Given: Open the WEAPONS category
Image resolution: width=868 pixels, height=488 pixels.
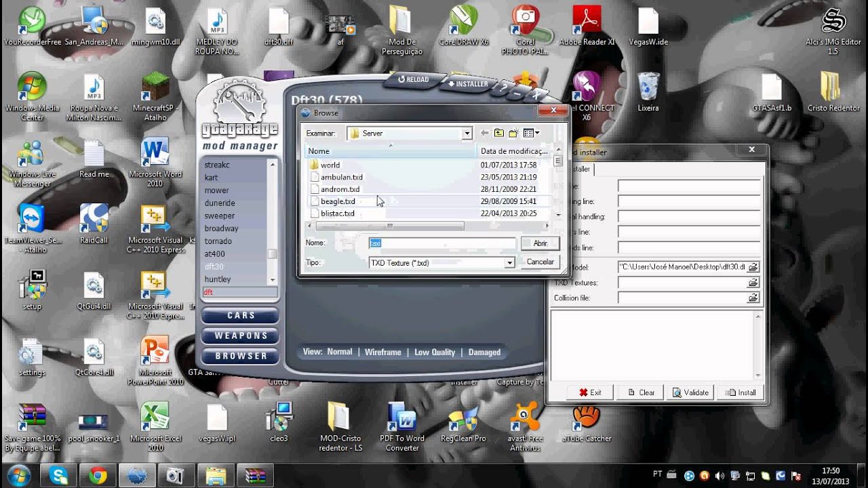Looking at the screenshot, I should [x=240, y=335].
